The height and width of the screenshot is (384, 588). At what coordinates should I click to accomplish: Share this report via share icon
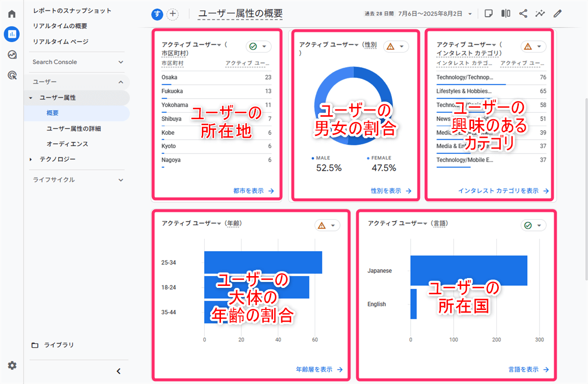523,14
